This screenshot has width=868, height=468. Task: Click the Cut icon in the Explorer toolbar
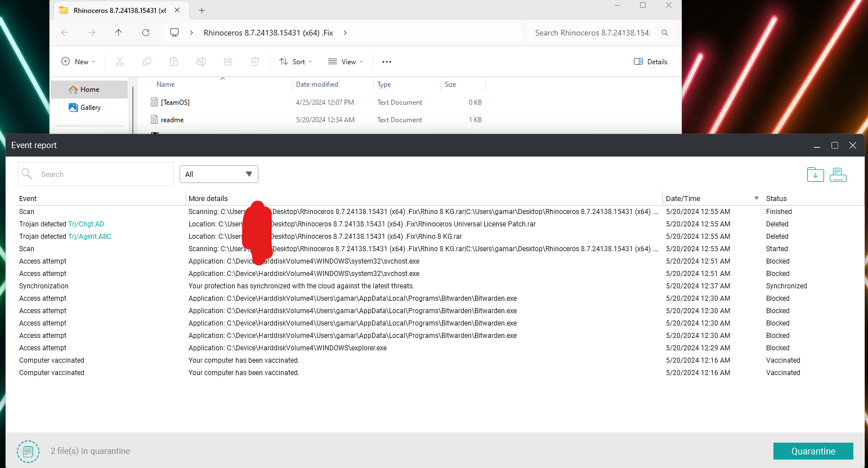(x=120, y=61)
